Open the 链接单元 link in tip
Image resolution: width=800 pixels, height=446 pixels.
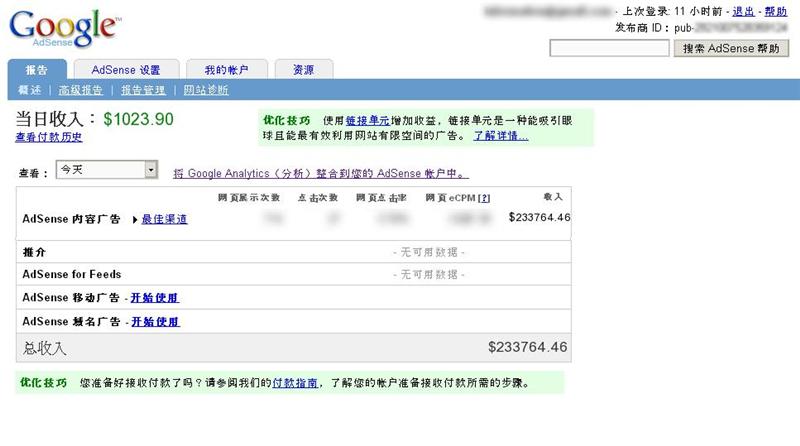pos(368,120)
